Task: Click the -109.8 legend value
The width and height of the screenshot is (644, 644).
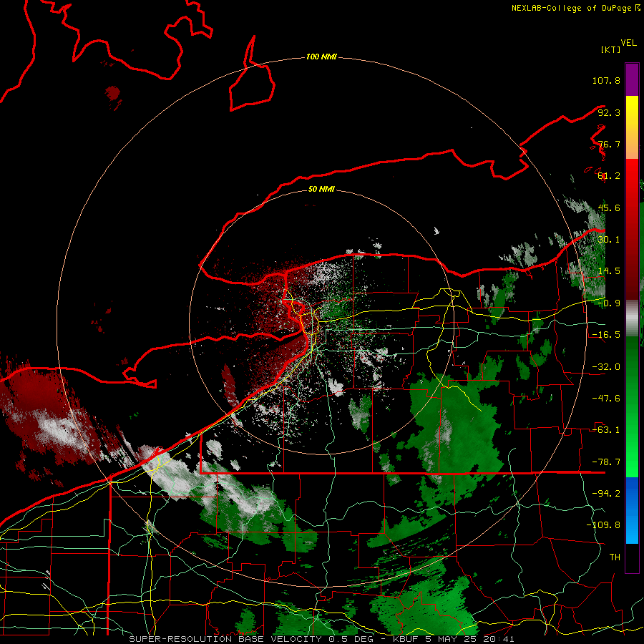Action: [603, 525]
